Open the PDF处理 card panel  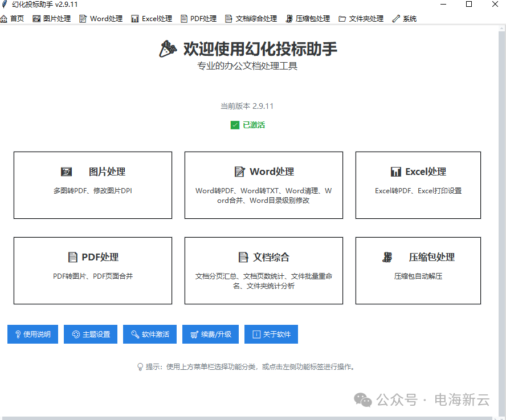(x=92, y=271)
